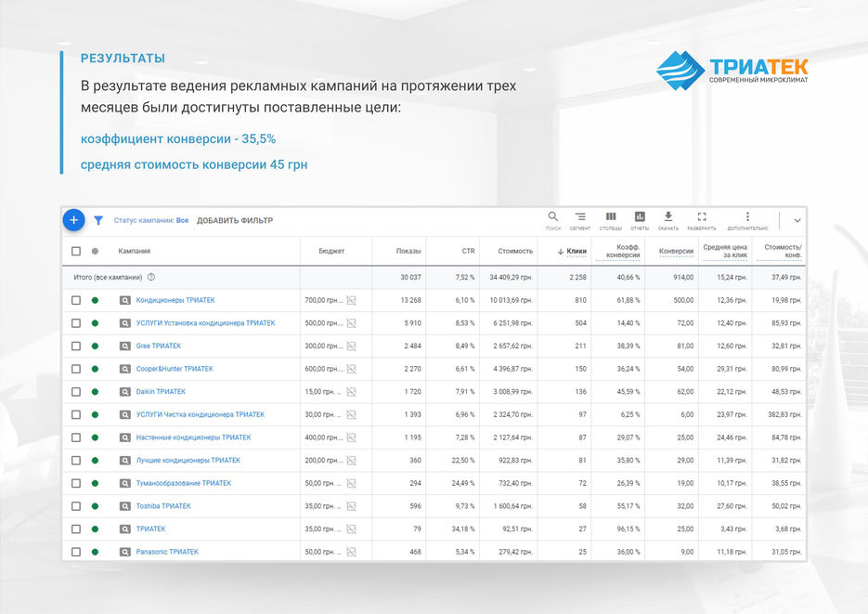Click search campaign type icon for Туманообразование ТРИАТЕК
The height and width of the screenshot is (614, 868).
[125, 483]
